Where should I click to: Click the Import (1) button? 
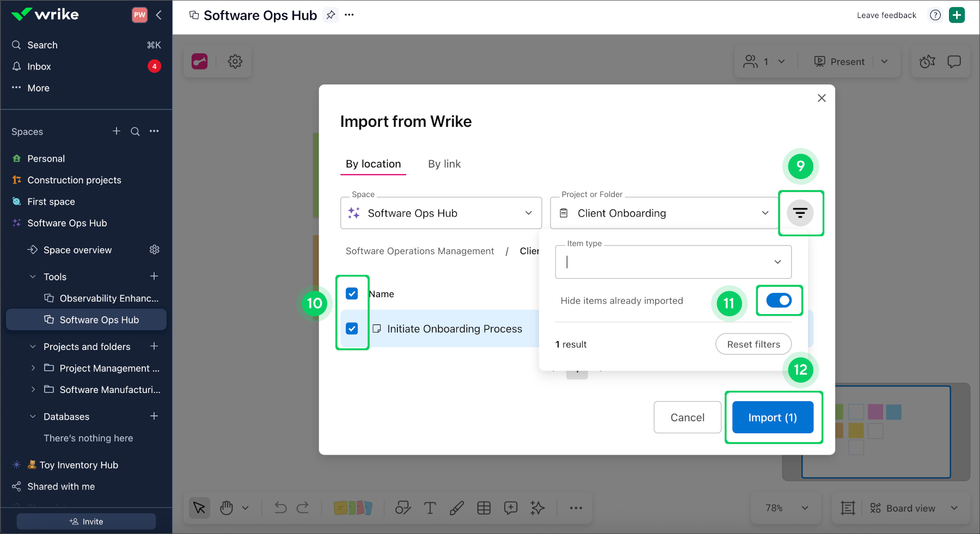click(x=773, y=418)
